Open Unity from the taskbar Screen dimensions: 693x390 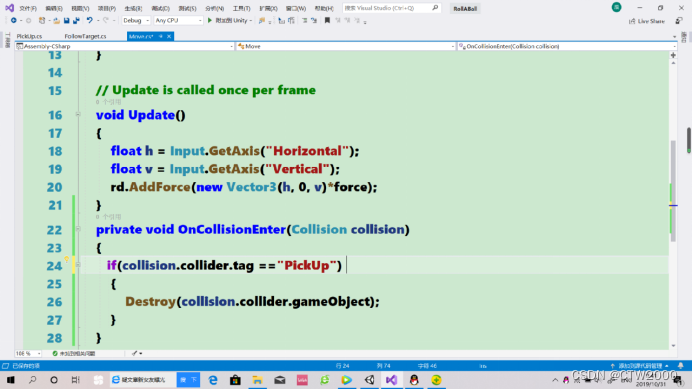tap(369, 380)
